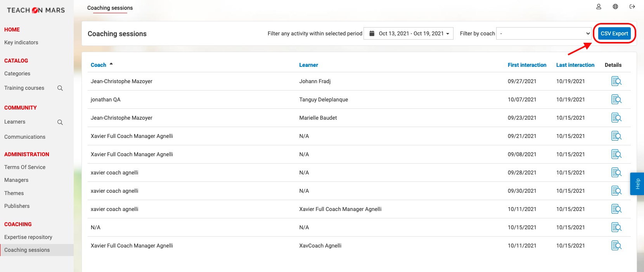The height and width of the screenshot is (272, 644).
Task: Open details for session started 09/28/2021
Action: [616, 173]
